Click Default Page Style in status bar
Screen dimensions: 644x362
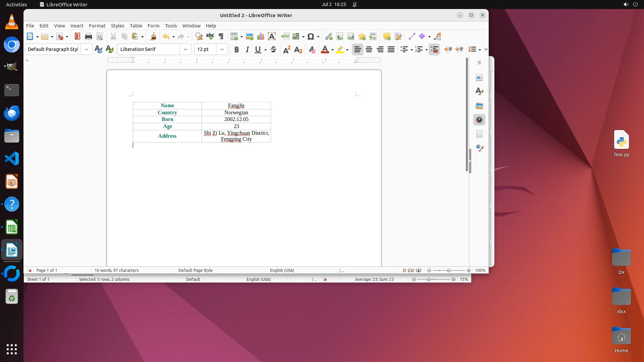(196, 270)
